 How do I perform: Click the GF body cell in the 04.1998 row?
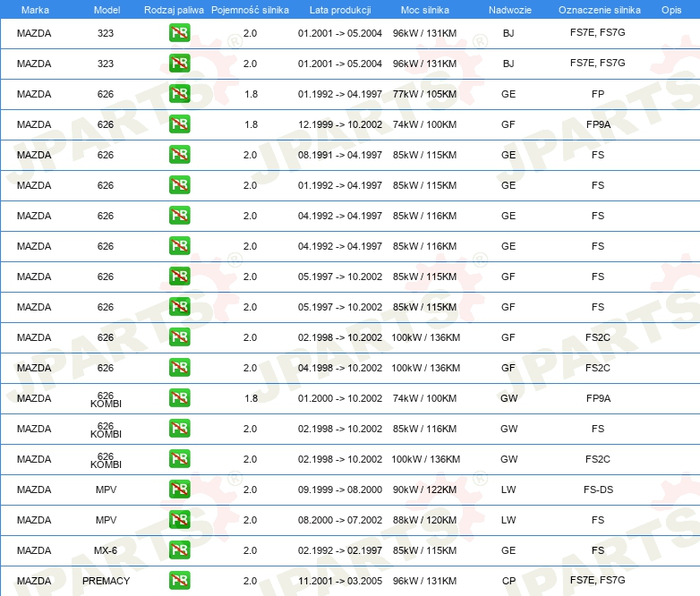pos(508,368)
